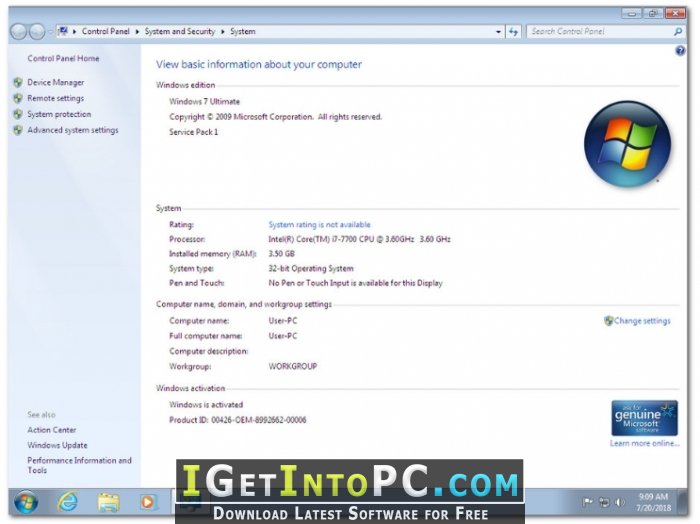The height and width of the screenshot is (524, 700).
Task: Expand arrow after System and Security breadcrumb
Action: pos(222,32)
